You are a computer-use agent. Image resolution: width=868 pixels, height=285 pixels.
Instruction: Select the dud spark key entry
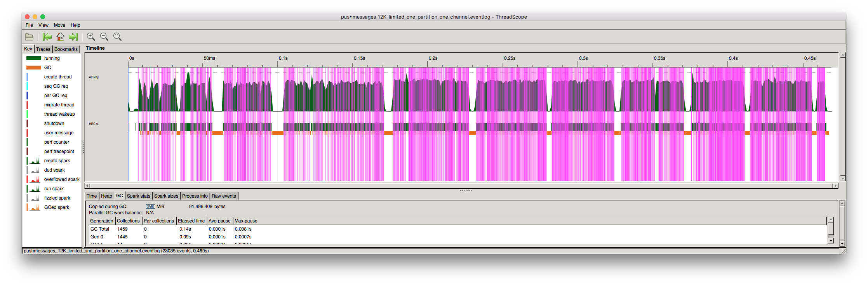54,170
